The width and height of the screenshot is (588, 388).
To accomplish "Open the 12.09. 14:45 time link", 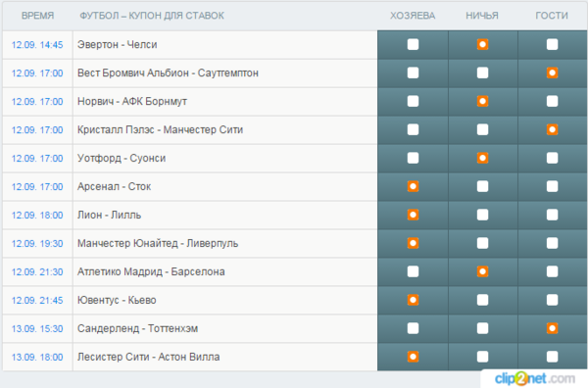I will 37,45.
